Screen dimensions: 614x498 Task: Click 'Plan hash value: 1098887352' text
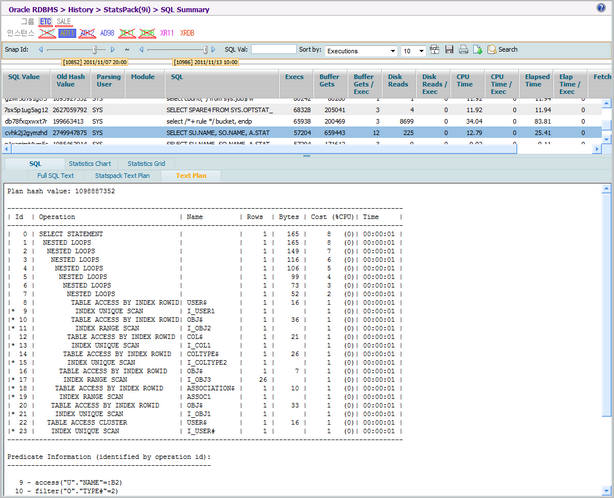pos(61,191)
